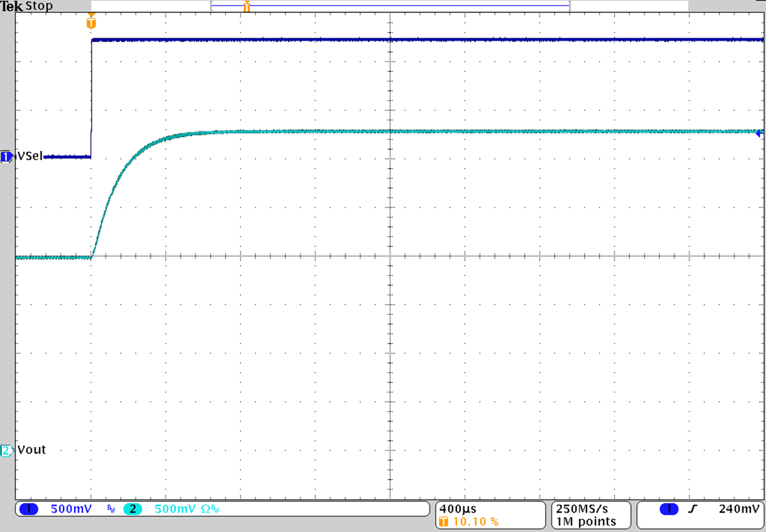Click the orange T trigger marker above the graticule
The image size is (766, 532).
90,22
